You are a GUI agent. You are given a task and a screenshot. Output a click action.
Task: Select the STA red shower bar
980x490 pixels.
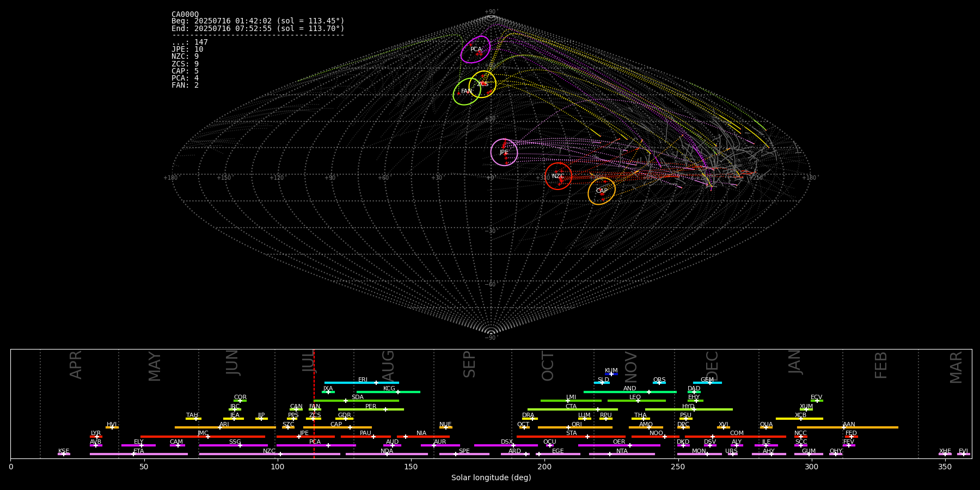(x=571, y=437)
